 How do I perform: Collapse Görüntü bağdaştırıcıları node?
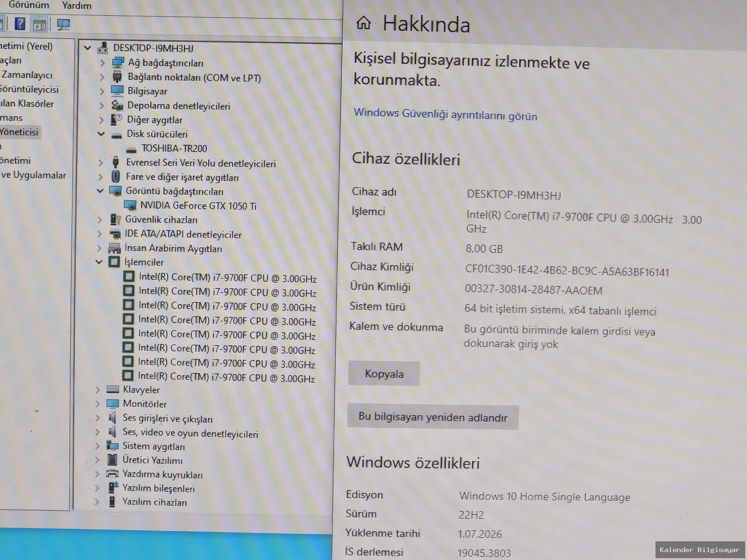(100, 191)
